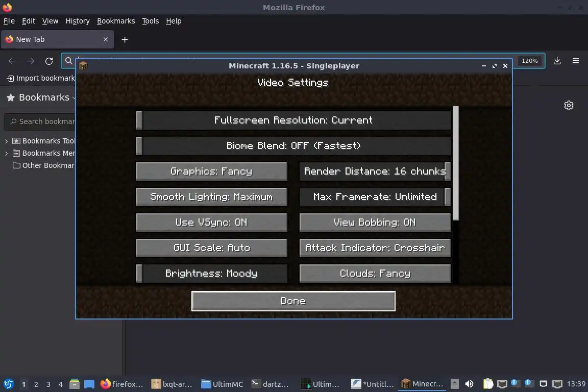Image resolution: width=588 pixels, height=392 pixels.
Task: Open the volume control tray icon
Action: click(x=469, y=384)
